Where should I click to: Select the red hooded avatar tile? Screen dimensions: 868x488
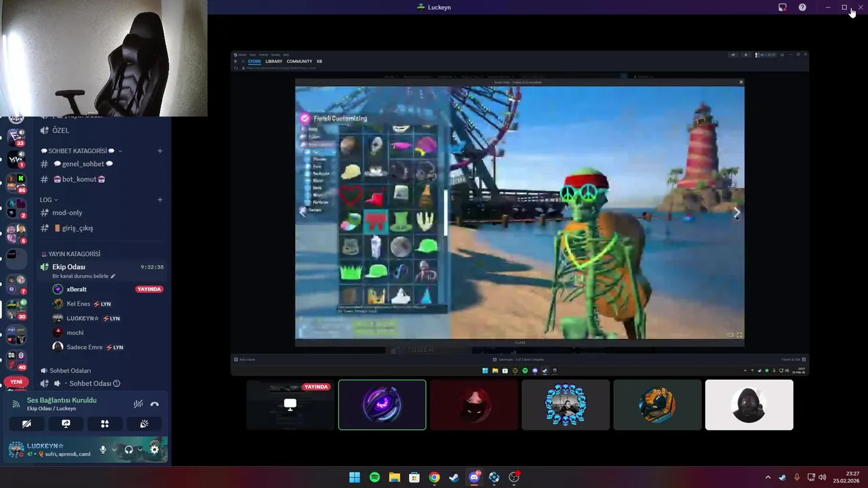474,405
